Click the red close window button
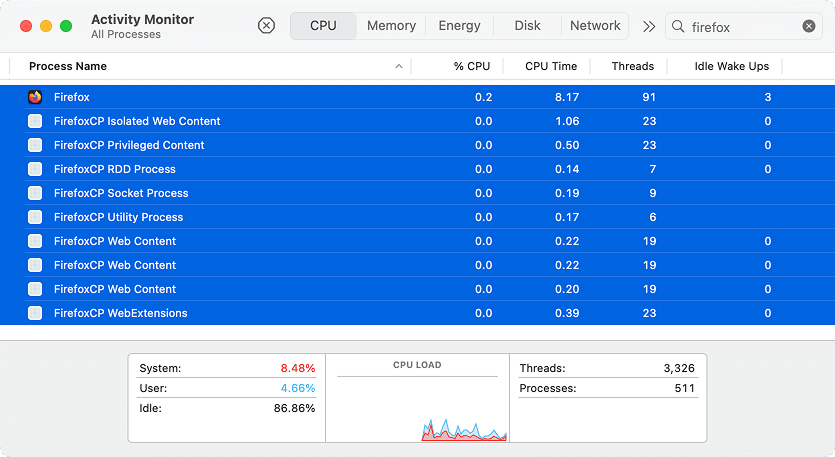This screenshot has height=457, width=835. click(x=26, y=26)
